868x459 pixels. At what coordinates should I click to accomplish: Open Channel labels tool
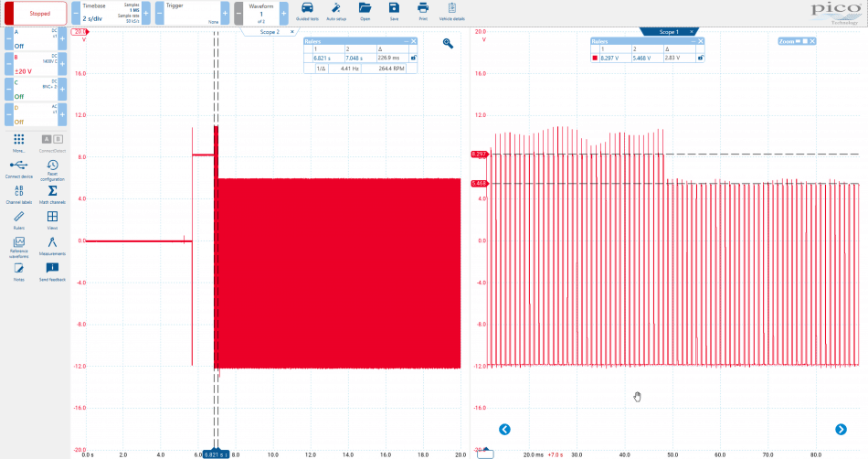(19, 195)
